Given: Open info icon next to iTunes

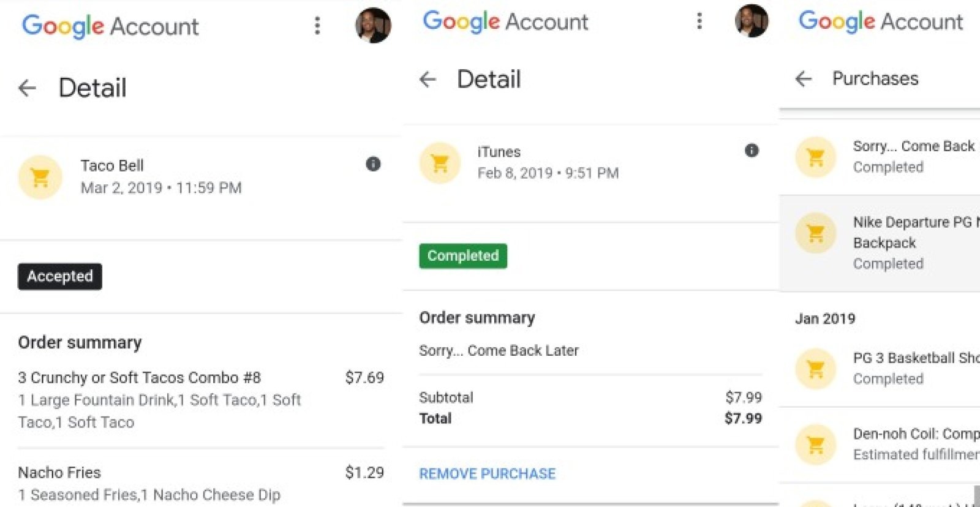Looking at the screenshot, I should (x=752, y=151).
